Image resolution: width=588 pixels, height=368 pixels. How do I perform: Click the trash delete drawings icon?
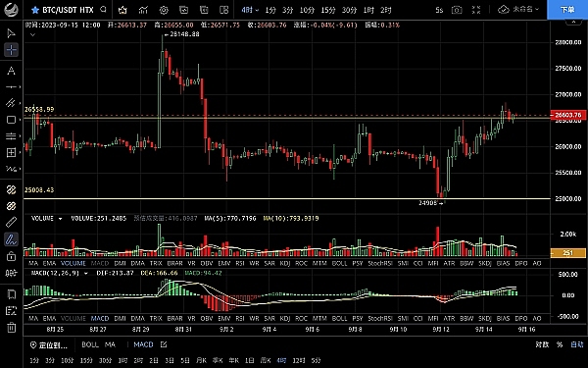coord(11,327)
